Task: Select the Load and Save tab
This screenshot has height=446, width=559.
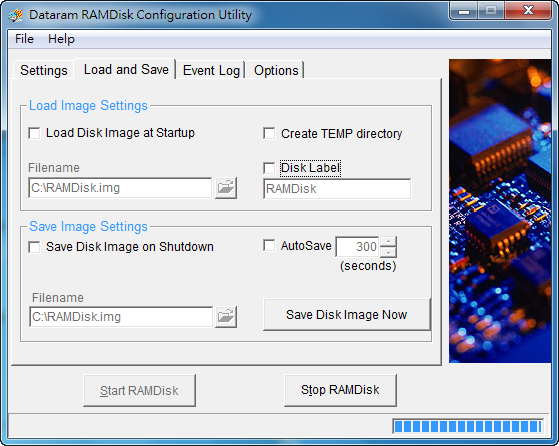Action: pos(126,70)
